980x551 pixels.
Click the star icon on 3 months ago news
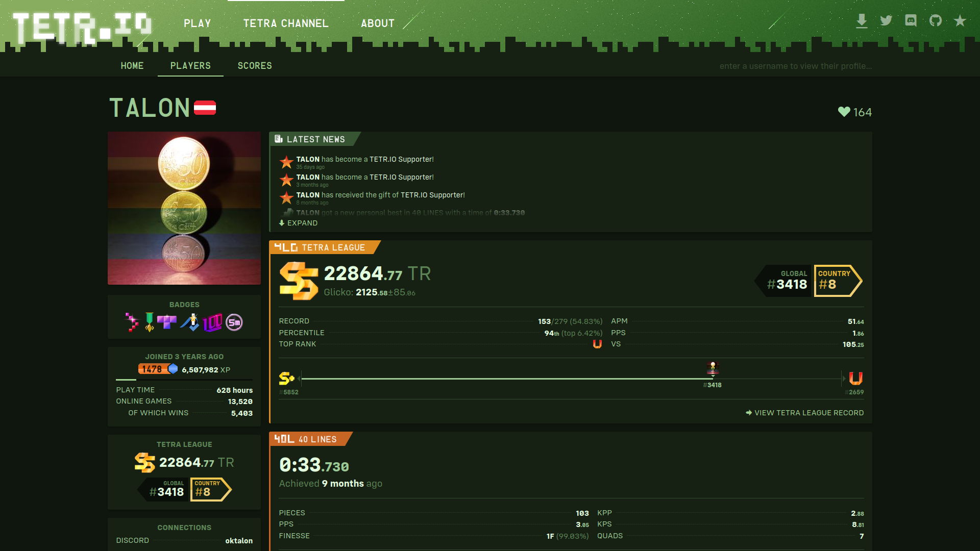point(286,180)
